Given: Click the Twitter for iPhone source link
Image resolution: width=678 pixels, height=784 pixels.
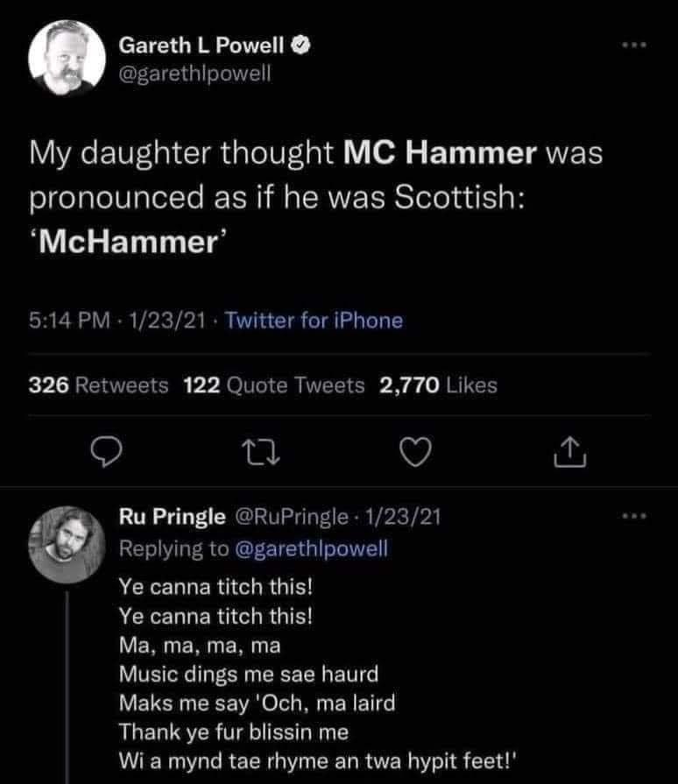Looking at the screenshot, I should coord(314,321).
